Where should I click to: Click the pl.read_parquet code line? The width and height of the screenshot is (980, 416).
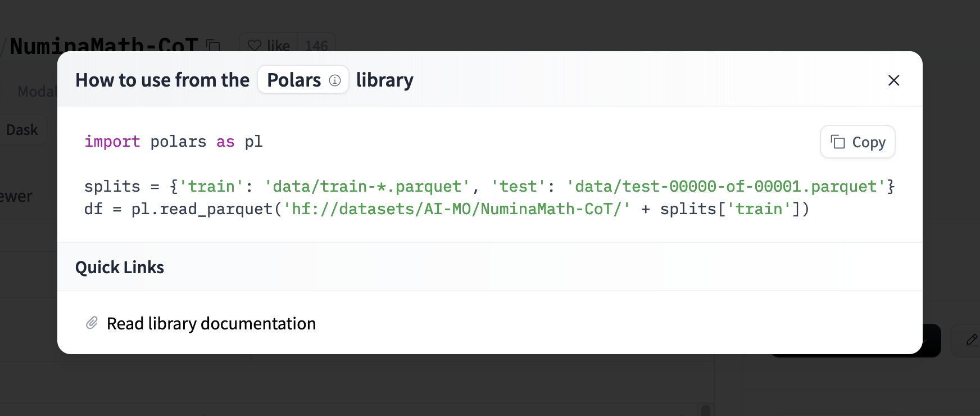(447, 209)
